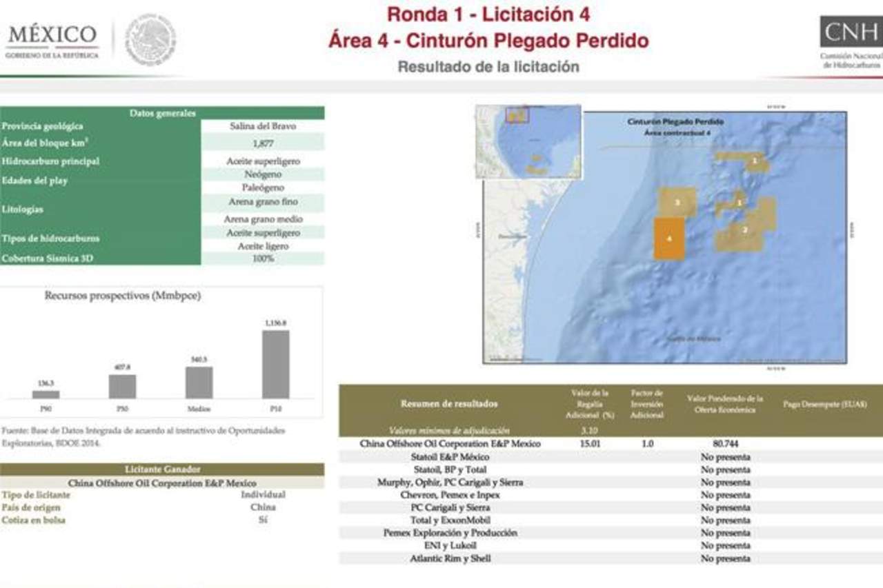Click the Ronda 1 - Licitación 4 title
The image size is (883, 588).
(x=488, y=14)
